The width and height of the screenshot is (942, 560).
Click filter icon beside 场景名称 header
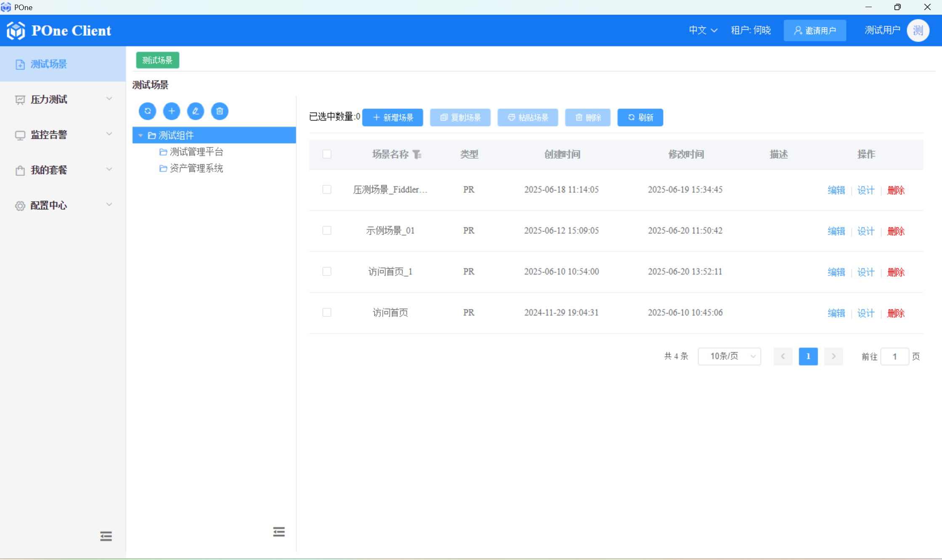tap(417, 155)
